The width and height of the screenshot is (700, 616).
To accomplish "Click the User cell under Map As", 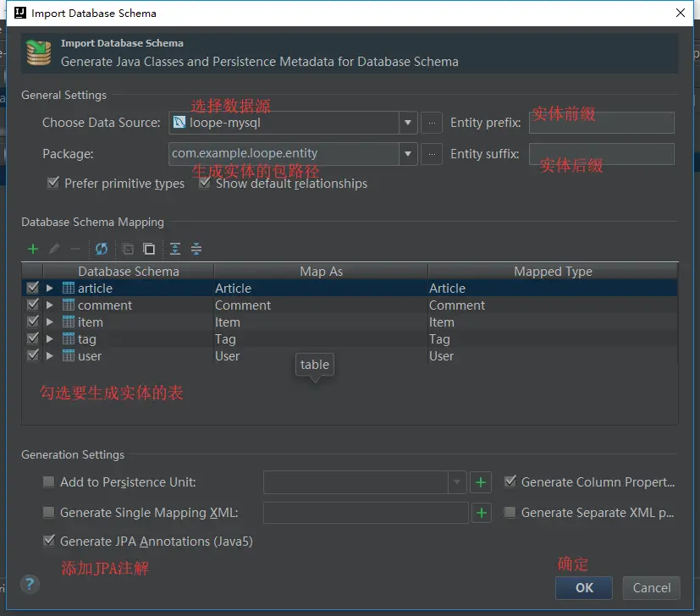I will click(321, 356).
